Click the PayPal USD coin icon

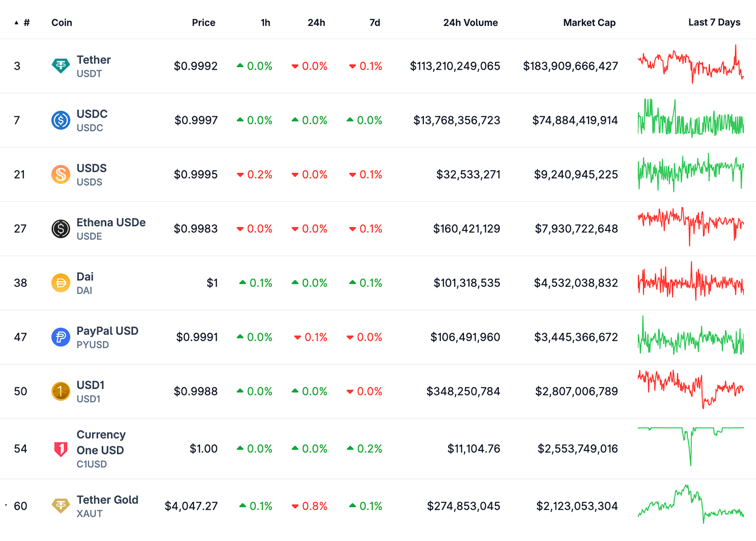(x=61, y=337)
